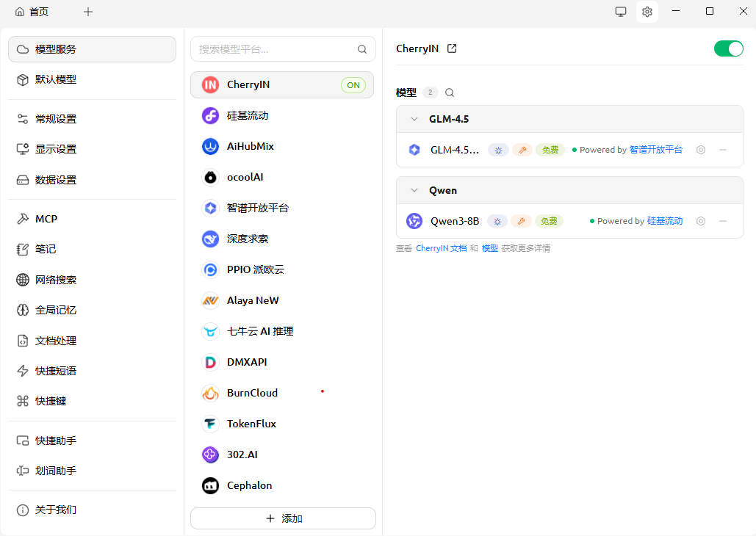The width and height of the screenshot is (756, 536).
Task: Select 302.AI provider
Action: coord(282,455)
